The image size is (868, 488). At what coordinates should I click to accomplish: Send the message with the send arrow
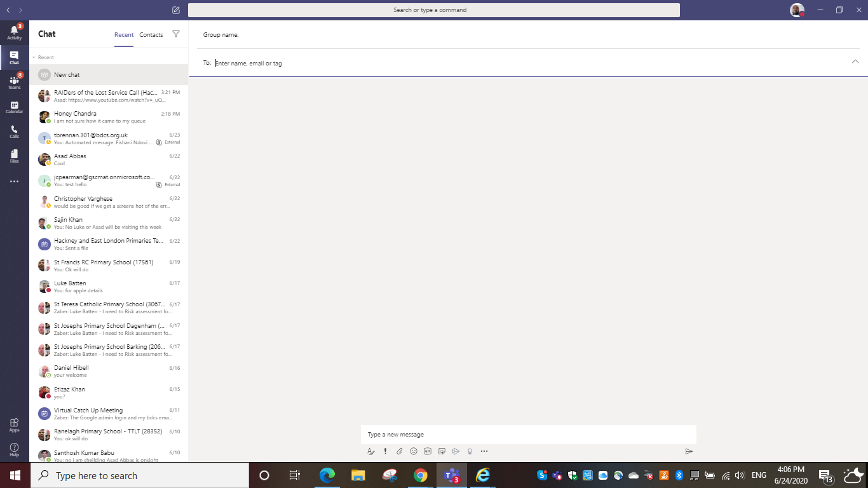[689, 451]
